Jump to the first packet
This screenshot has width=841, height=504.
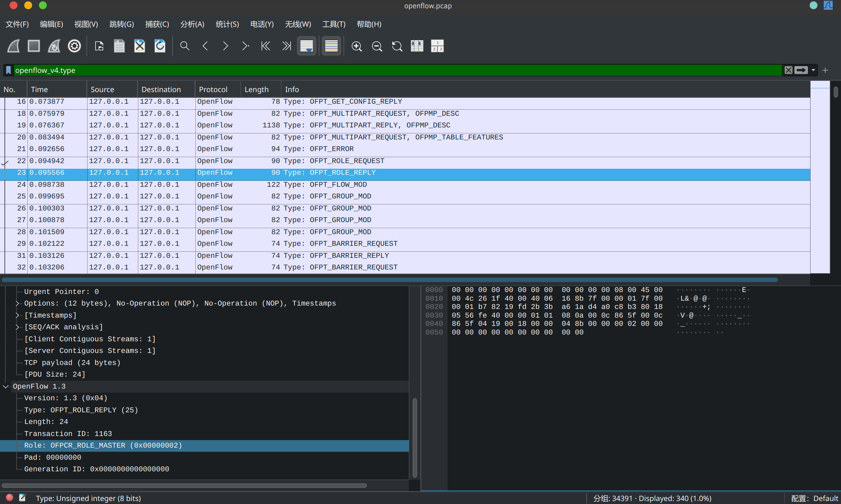pyautogui.click(x=266, y=46)
